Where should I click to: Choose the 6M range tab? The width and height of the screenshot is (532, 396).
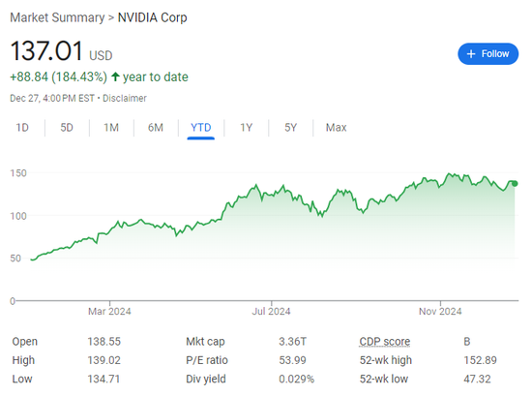point(156,128)
